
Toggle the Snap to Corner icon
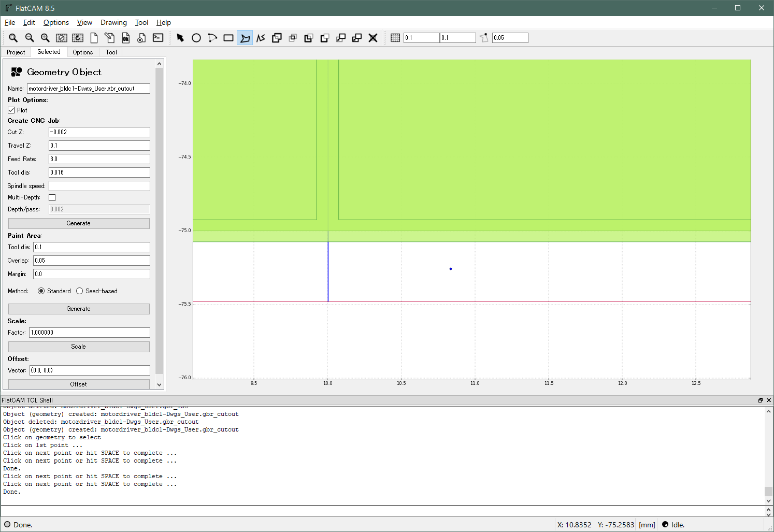pyautogui.click(x=484, y=38)
